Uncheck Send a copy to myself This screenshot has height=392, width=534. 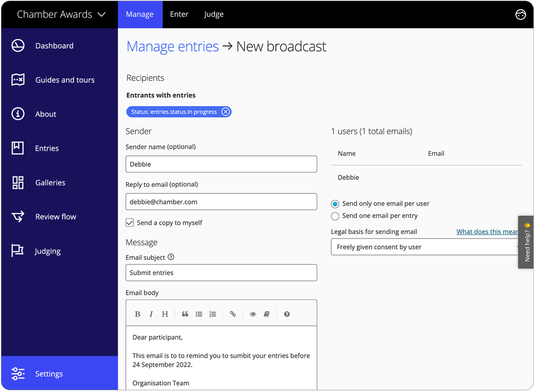tap(130, 223)
